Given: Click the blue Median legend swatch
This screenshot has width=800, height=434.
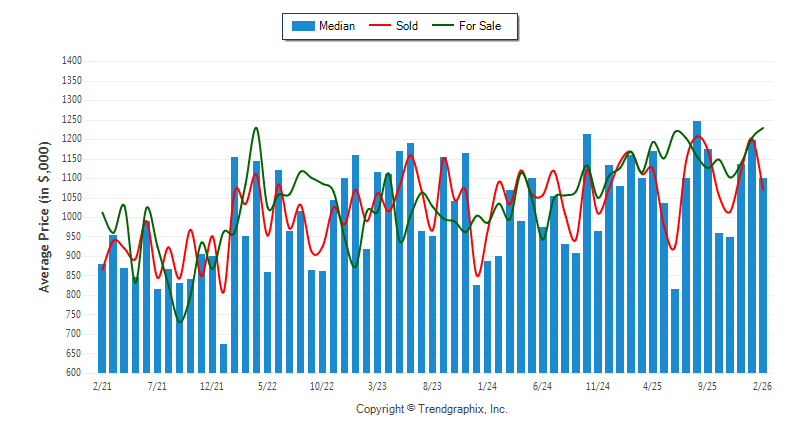Looking at the screenshot, I should [301, 26].
